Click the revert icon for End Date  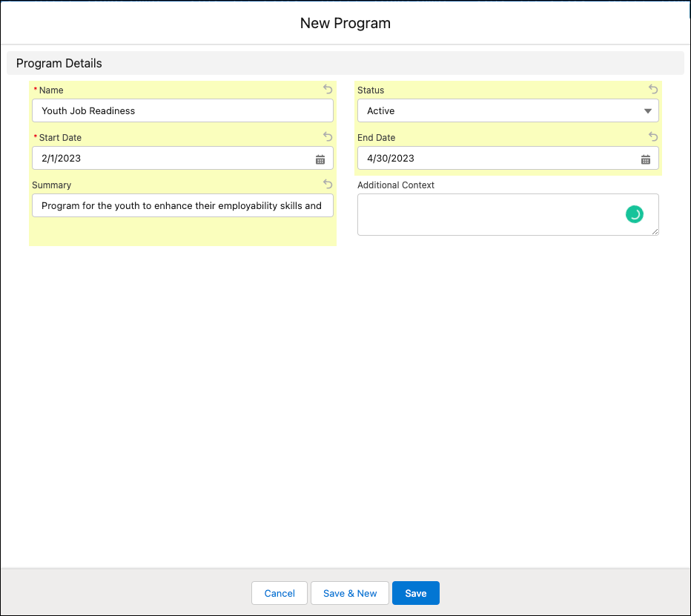coord(652,136)
